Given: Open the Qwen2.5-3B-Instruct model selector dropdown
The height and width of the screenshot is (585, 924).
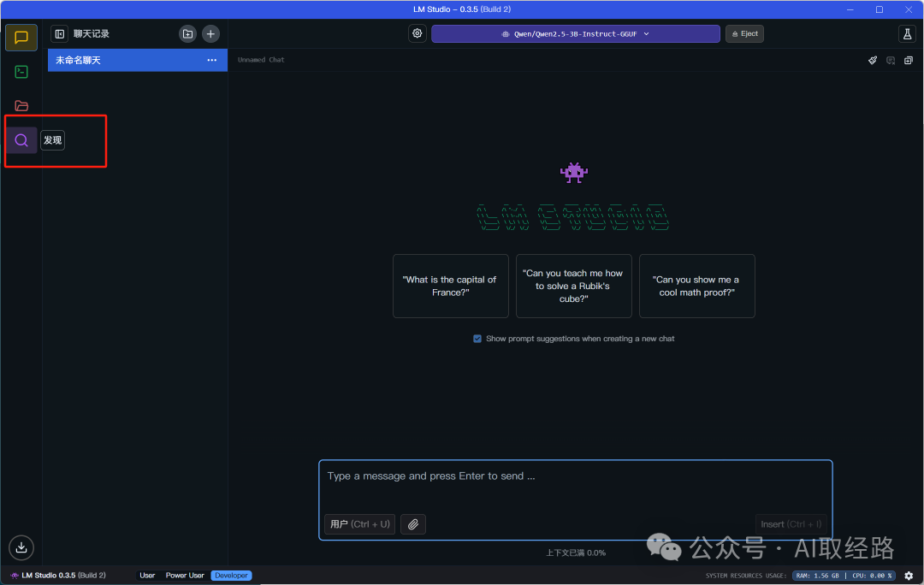Looking at the screenshot, I should pos(575,33).
